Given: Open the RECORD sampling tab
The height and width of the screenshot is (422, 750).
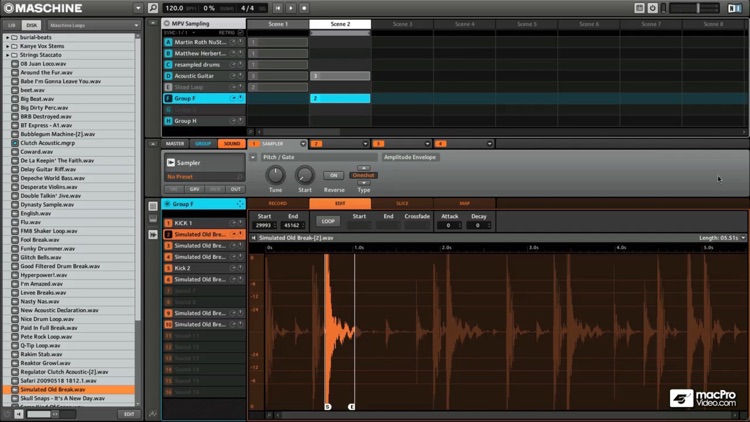Looking at the screenshot, I should pyautogui.click(x=278, y=203).
